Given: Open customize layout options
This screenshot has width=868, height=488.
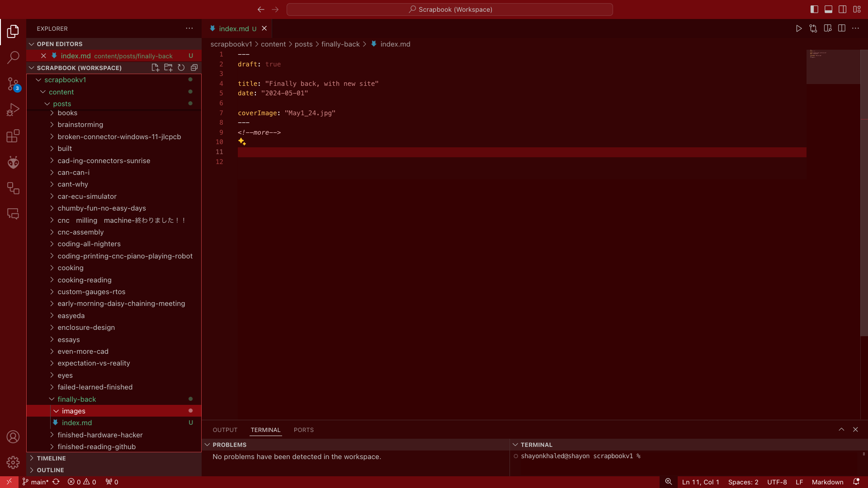Looking at the screenshot, I should tap(857, 9).
